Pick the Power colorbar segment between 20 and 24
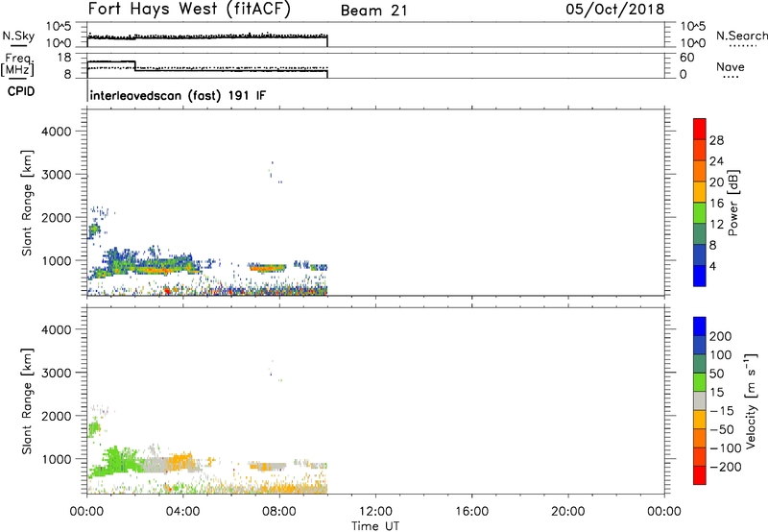 [x=700, y=172]
